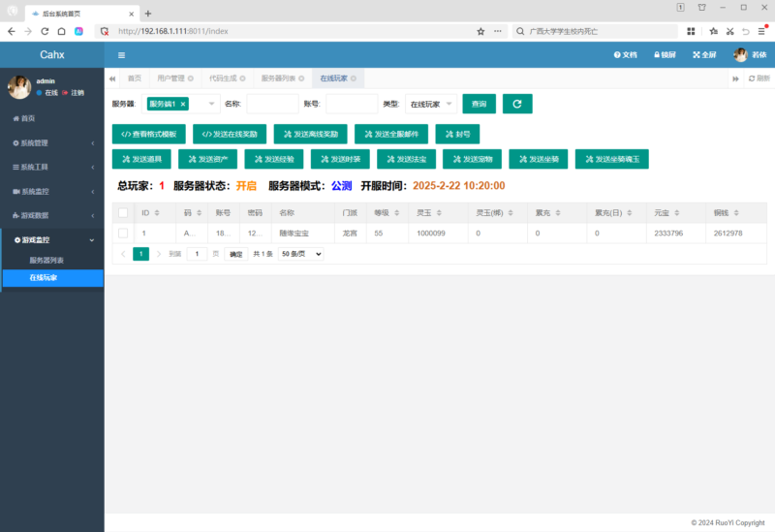Expand the 系统管理 sidebar menu

click(x=52, y=142)
